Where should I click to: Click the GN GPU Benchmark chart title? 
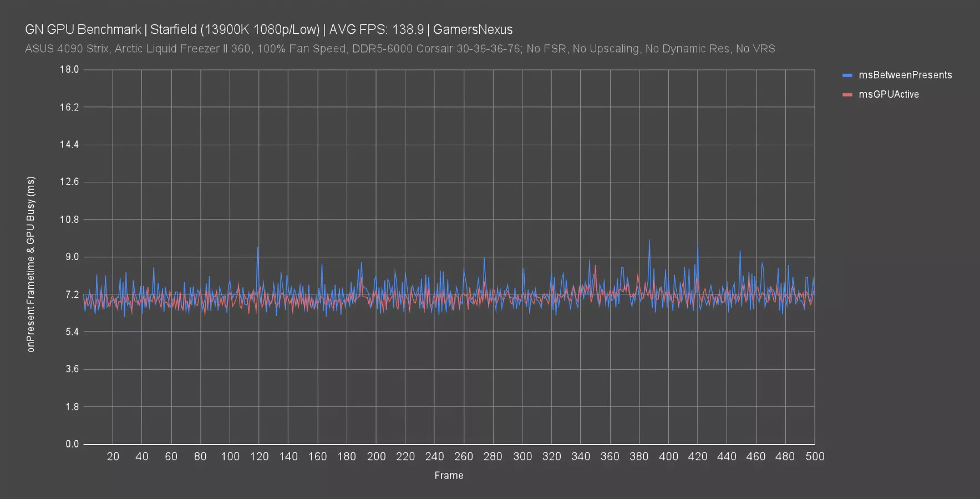coord(268,29)
